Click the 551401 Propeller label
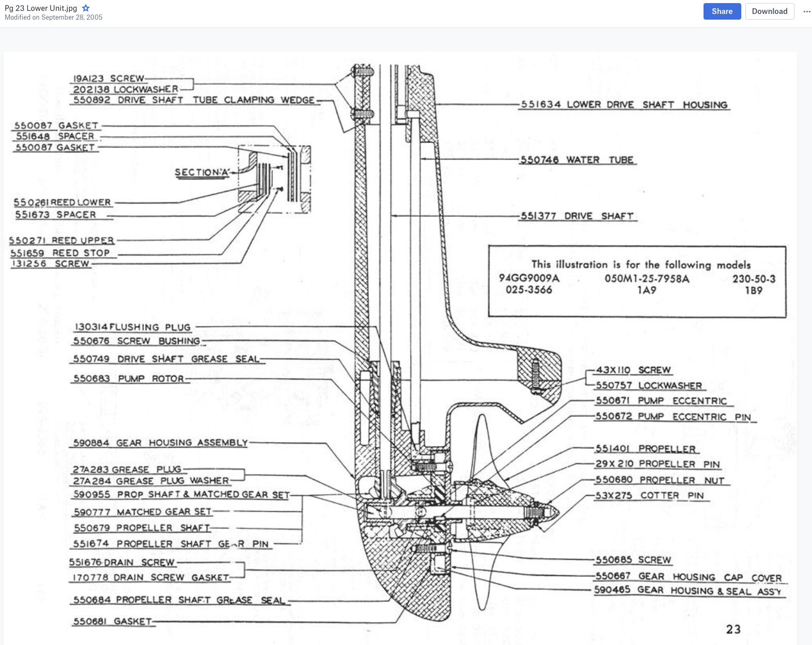 pos(646,449)
